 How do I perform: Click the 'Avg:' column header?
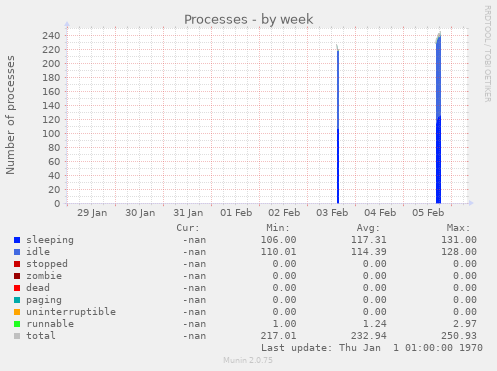tap(368, 228)
